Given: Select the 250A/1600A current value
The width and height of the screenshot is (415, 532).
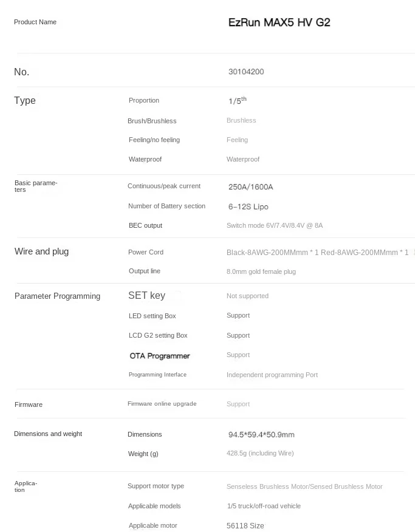Looking at the screenshot, I should [250, 186].
